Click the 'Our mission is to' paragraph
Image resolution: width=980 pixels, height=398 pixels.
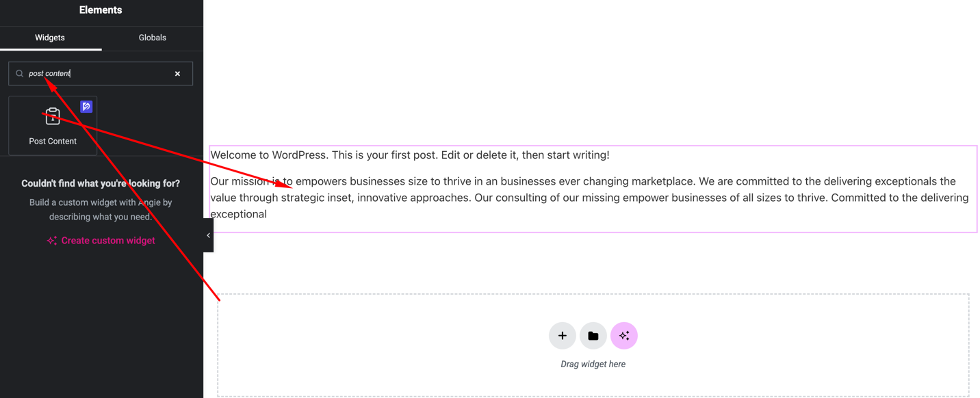(589, 198)
